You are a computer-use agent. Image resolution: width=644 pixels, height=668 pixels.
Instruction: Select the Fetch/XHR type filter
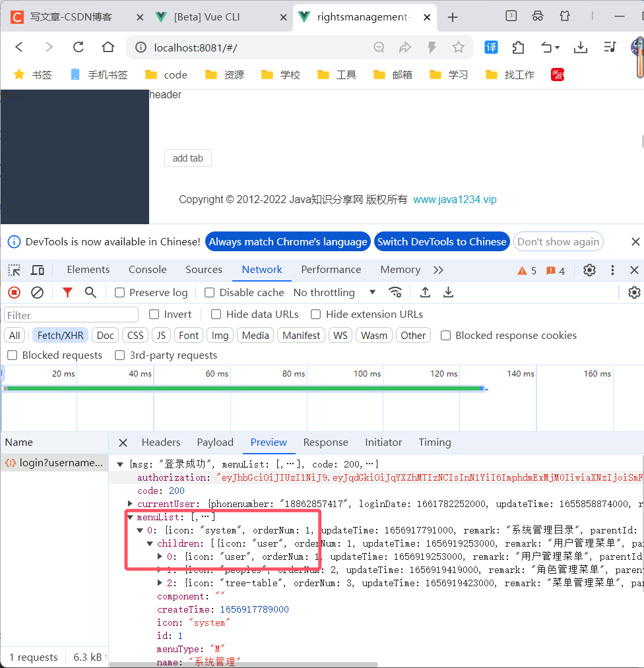coord(61,336)
